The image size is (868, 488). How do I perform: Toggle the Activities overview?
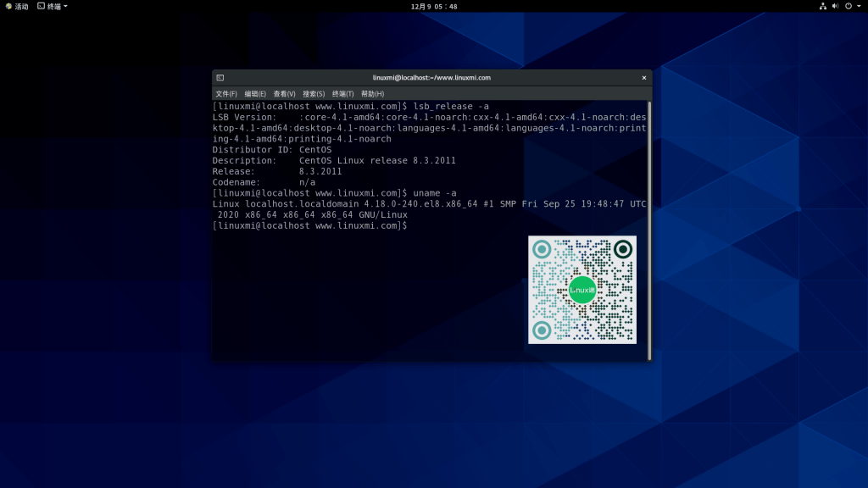(x=15, y=5)
